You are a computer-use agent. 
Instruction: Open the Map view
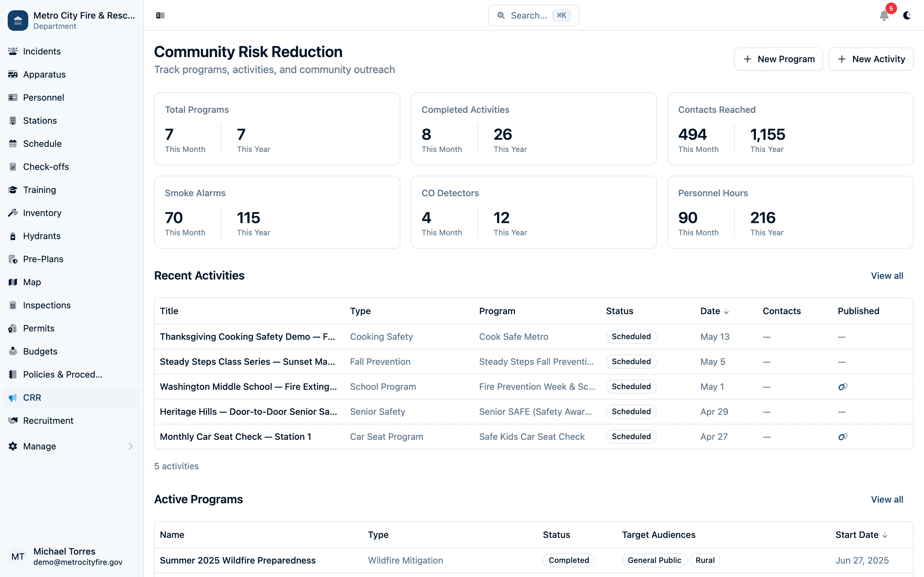click(32, 282)
